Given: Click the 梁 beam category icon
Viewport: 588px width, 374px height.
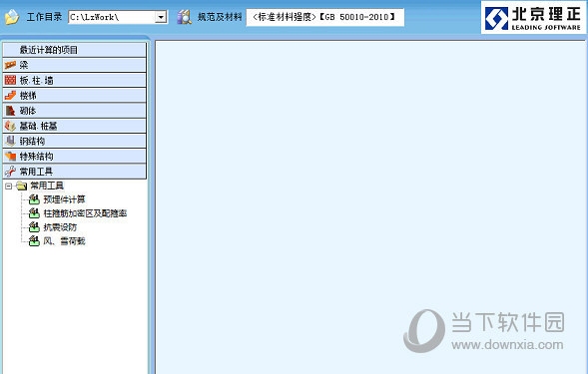Looking at the screenshot, I should click(x=10, y=65).
